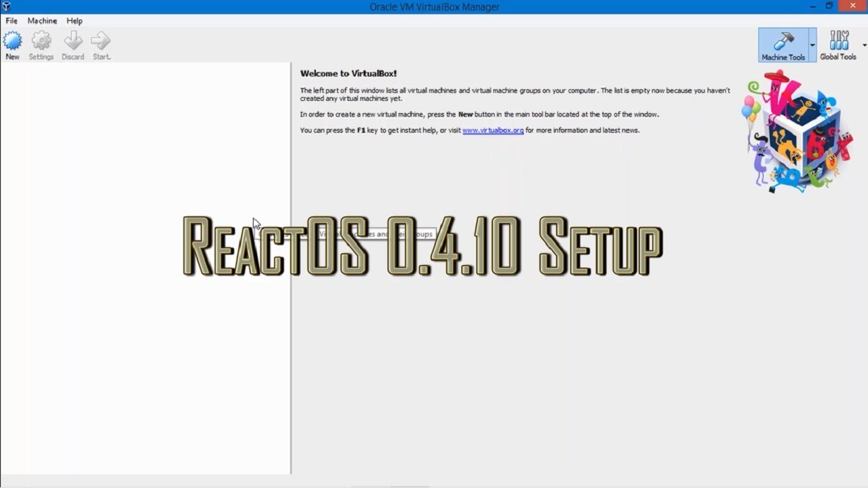Open the File menu
The image size is (868, 488).
[x=12, y=21]
